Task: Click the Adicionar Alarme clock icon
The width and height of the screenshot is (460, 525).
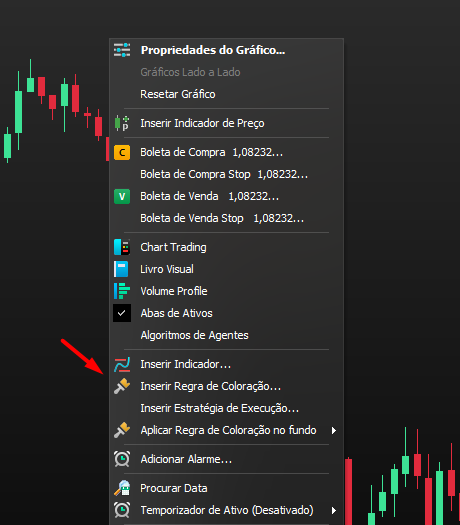Action: [x=122, y=459]
